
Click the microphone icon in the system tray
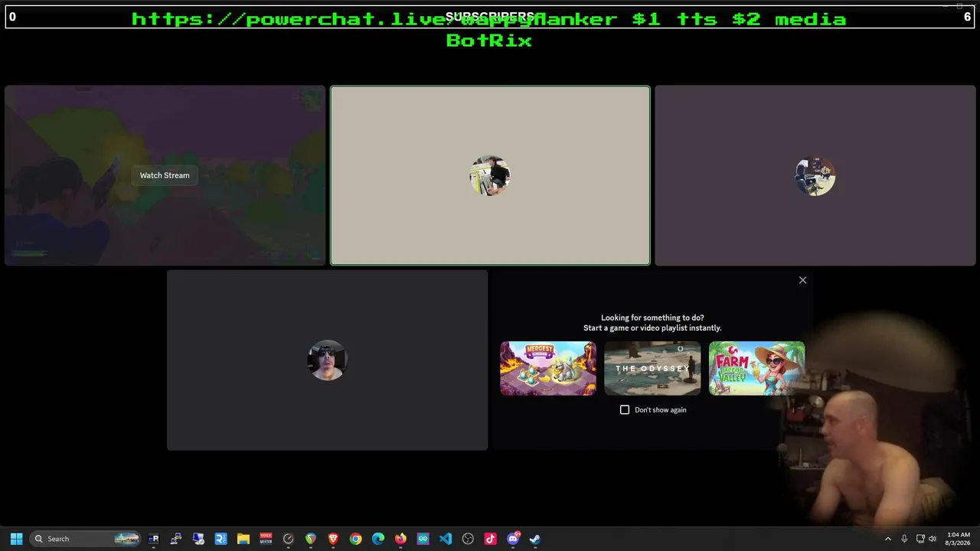(904, 539)
